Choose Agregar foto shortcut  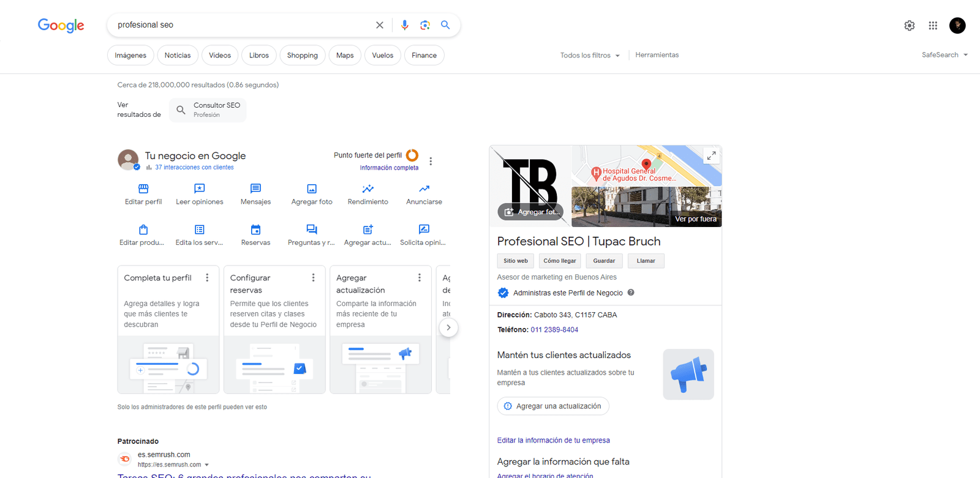pyautogui.click(x=312, y=195)
